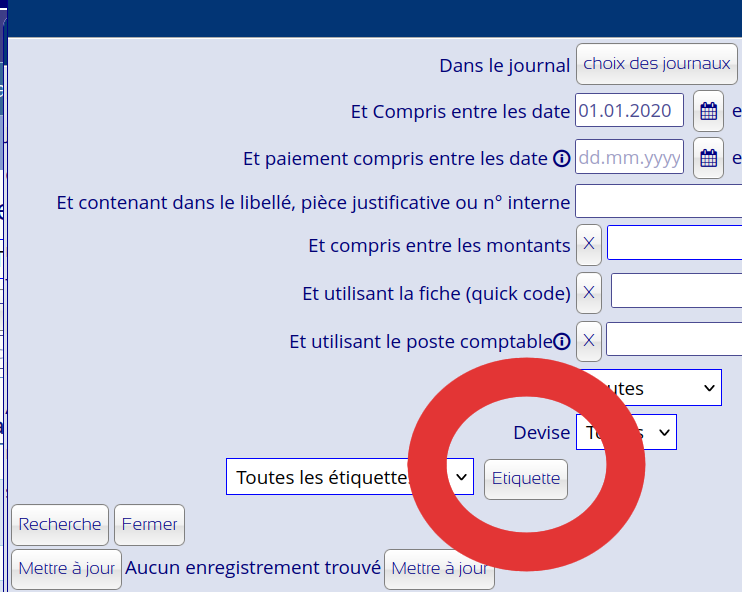
Task: Open calendar picker for the start date
Action: click(708, 112)
